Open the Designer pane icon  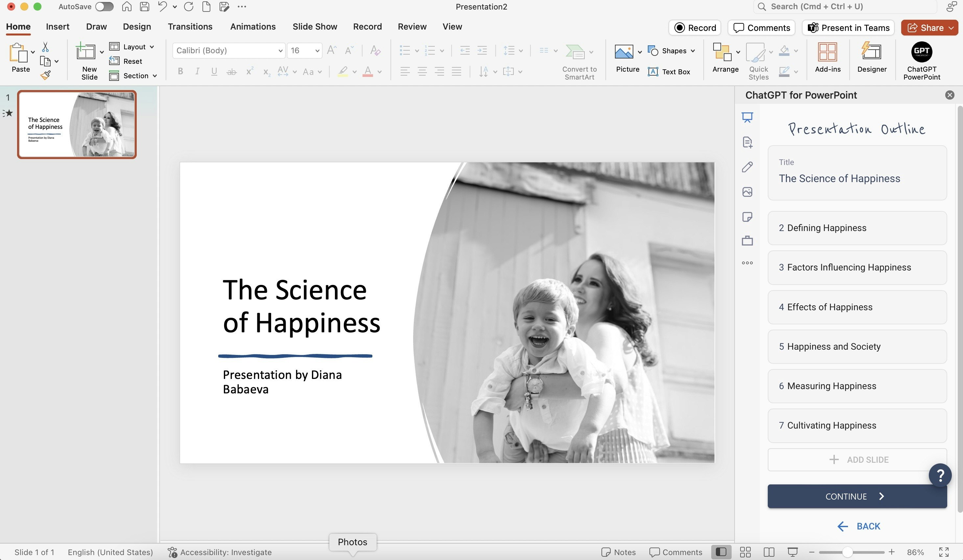(x=872, y=51)
